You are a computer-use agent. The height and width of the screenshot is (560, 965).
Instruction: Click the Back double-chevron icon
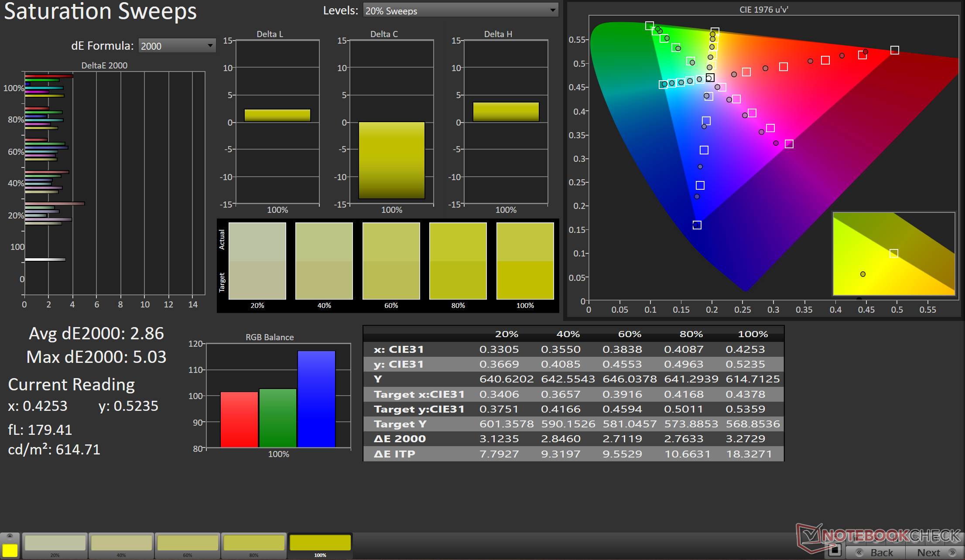859,553
